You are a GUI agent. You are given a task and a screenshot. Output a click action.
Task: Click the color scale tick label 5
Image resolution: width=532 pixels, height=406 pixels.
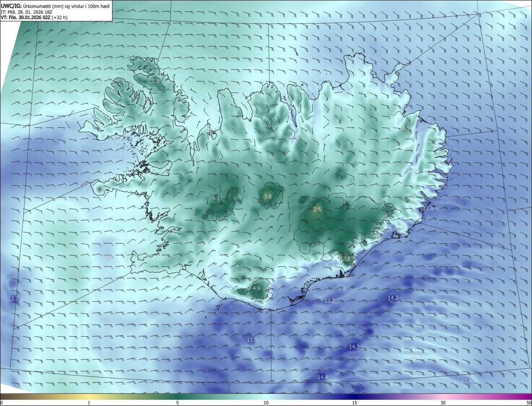pyautogui.click(x=177, y=403)
